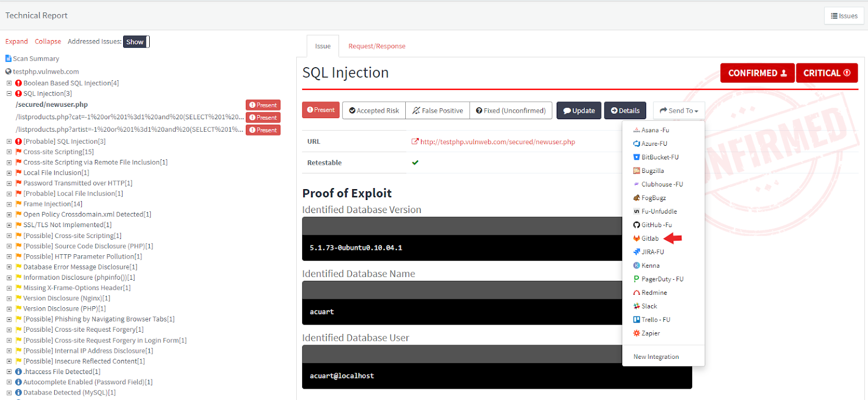Viewport: 868px width, 400px height.
Task: Select Missing X-Frame-Options Header[1] item
Action: 77,288
